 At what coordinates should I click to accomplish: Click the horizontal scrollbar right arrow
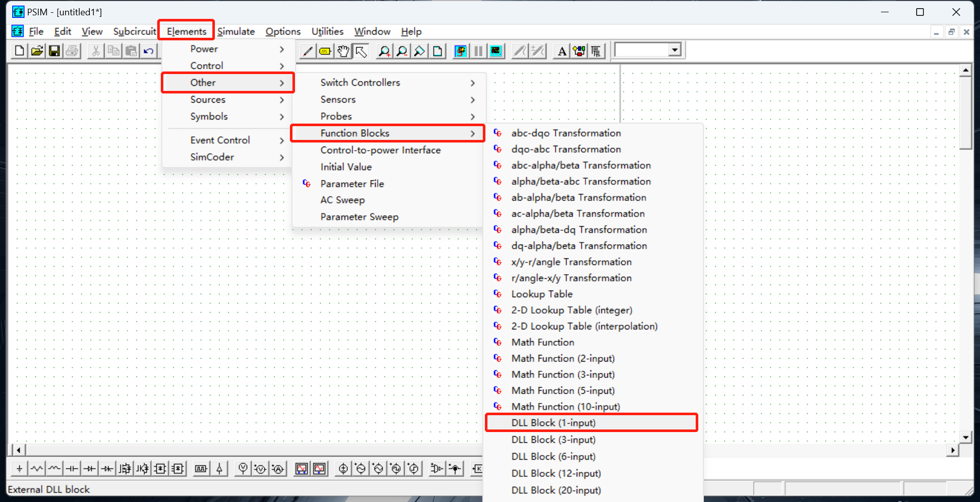(952, 450)
